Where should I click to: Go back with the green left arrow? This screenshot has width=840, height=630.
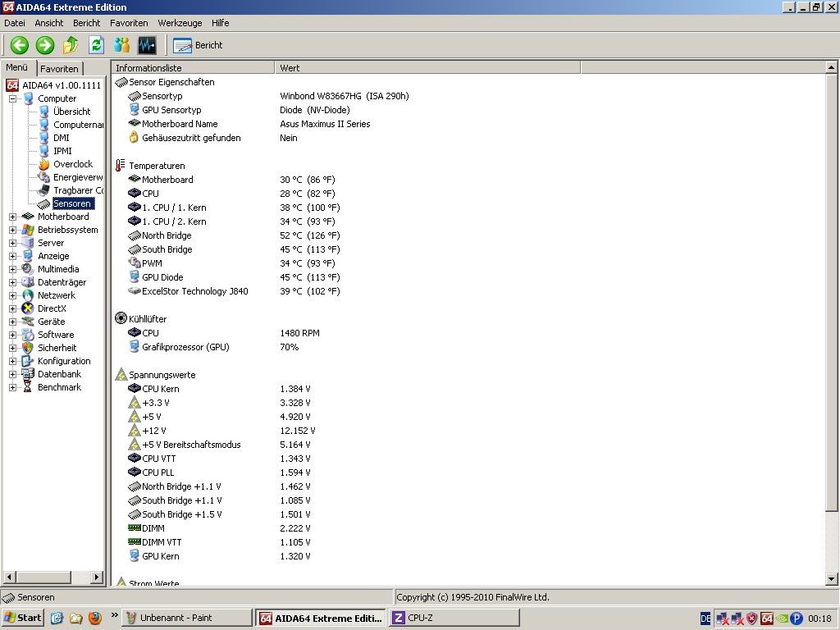pos(20,45)
